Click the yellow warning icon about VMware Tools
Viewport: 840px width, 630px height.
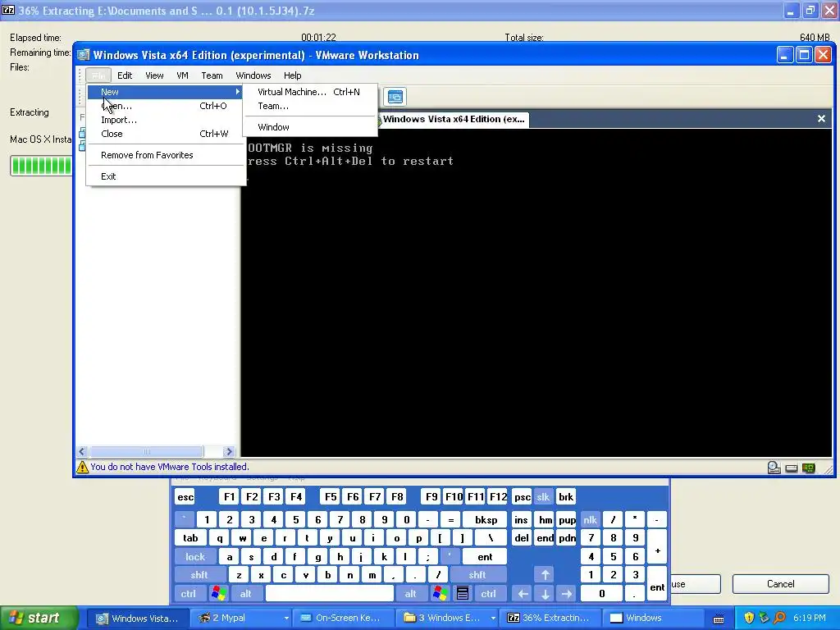click(x=83, y=467)
